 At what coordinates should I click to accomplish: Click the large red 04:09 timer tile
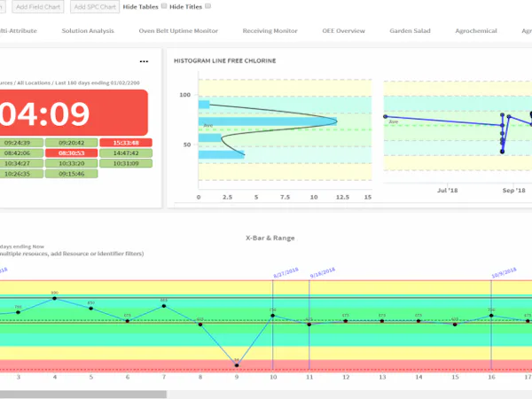click(74, 113)
